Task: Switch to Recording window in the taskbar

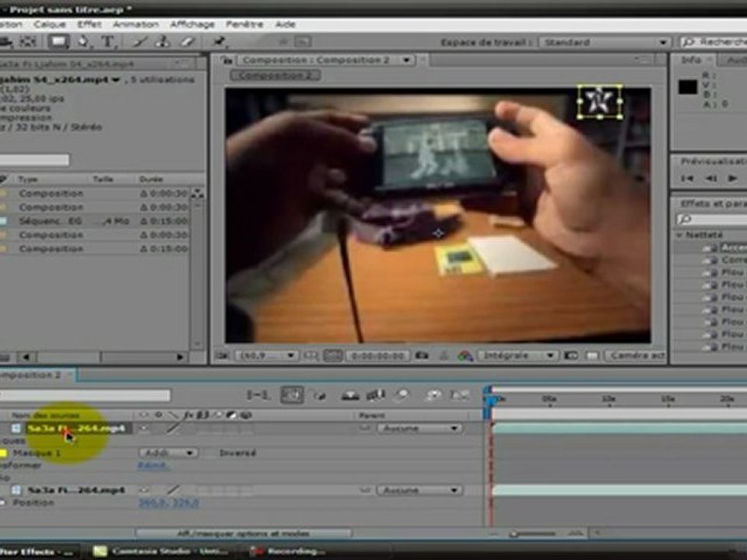Action: (287, 551)
